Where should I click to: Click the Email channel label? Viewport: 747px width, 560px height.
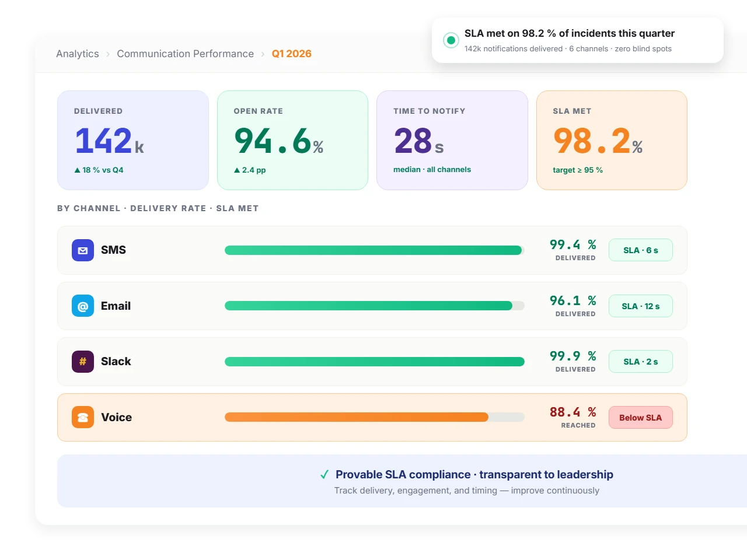(x=116, y=306)
